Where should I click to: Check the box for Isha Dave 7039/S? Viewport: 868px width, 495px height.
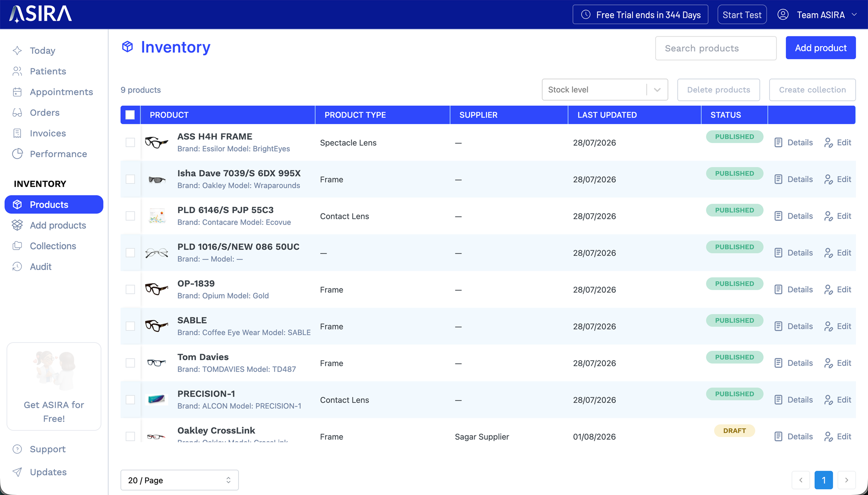130,179
